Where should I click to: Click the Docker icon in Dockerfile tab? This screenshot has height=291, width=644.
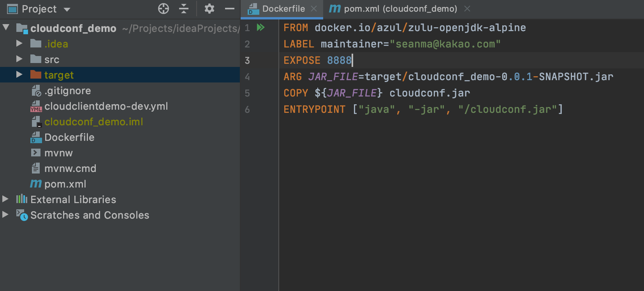[x=253, y=9]
